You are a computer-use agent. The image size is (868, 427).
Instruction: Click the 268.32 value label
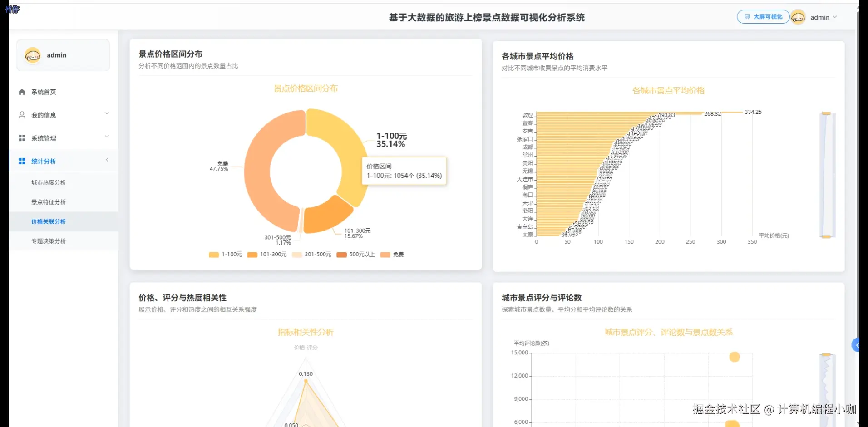pyautogui.click(x=712, y=114)
